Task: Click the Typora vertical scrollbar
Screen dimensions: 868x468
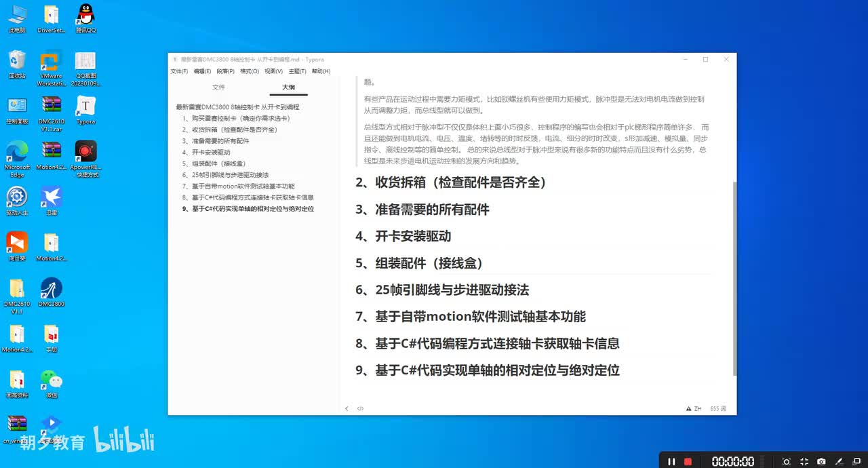Action: (x=734, y=278)
